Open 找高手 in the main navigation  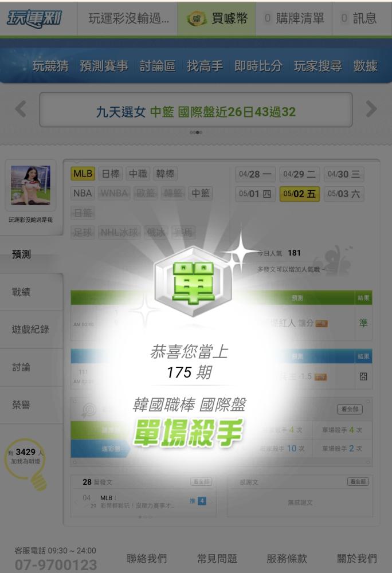205,66
